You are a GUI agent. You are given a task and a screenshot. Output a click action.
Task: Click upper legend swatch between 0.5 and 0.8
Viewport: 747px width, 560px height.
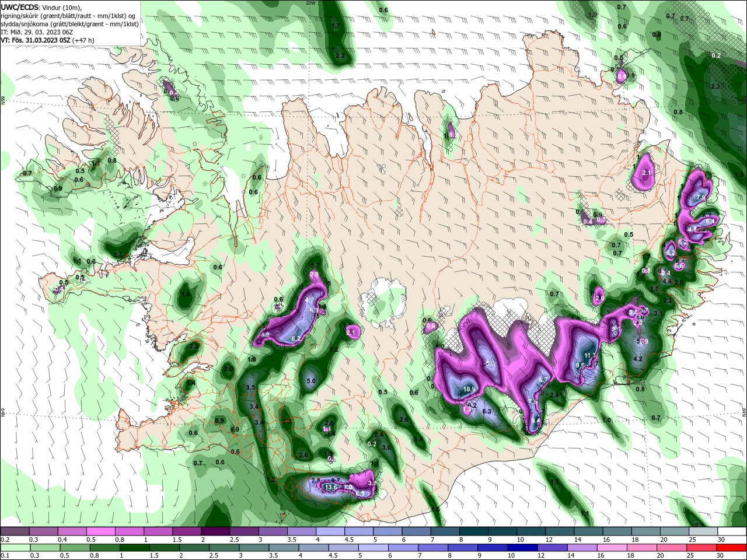point(100,531)
